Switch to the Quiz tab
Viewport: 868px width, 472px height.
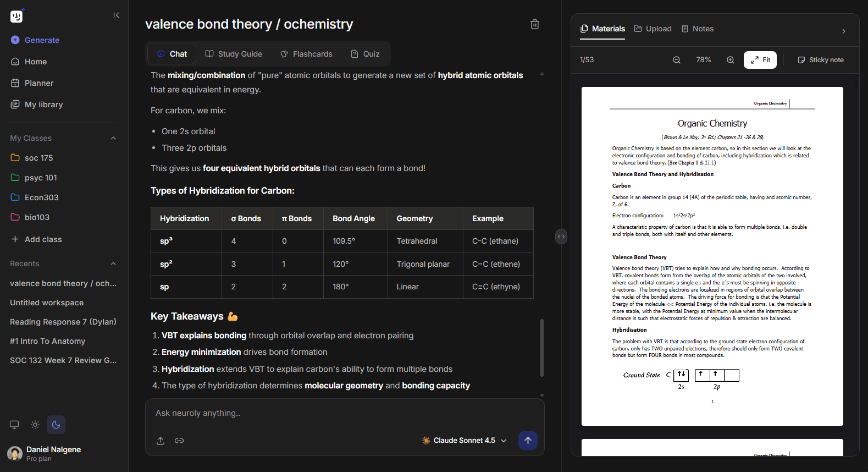coord(365,54)
